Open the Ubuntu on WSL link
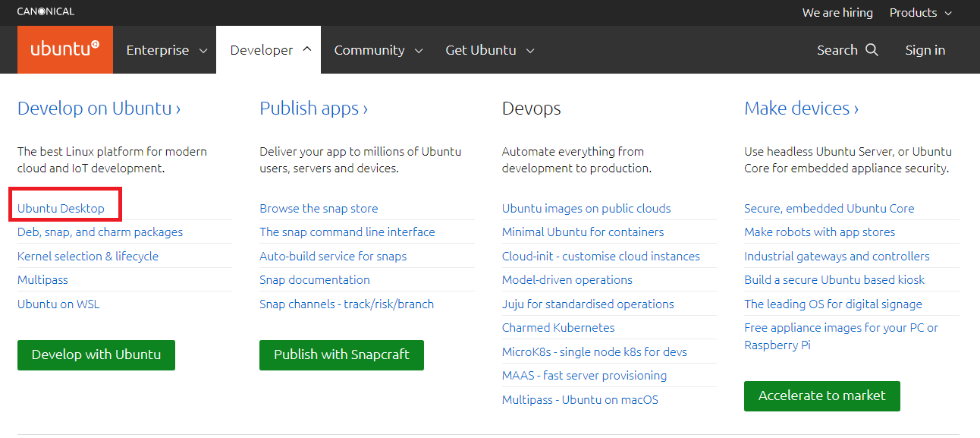The height and width of the screenshot is (438, 980). pos(58,304)
